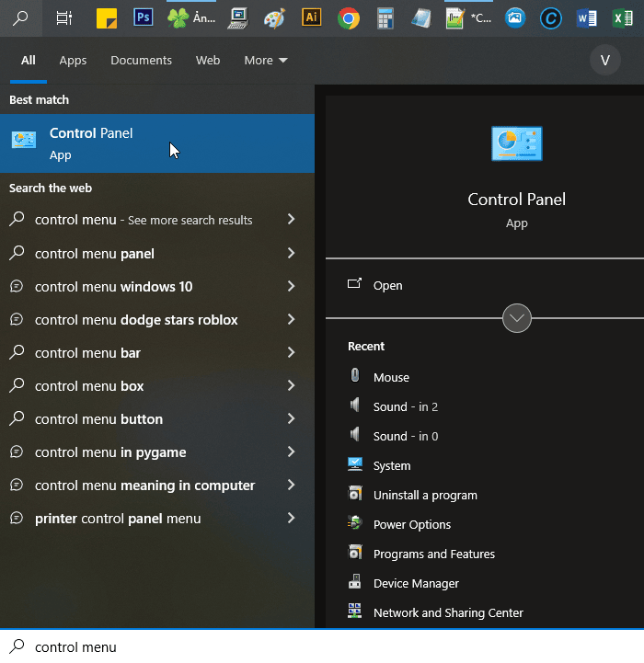Click Open in the preview pane

[387, 285]
